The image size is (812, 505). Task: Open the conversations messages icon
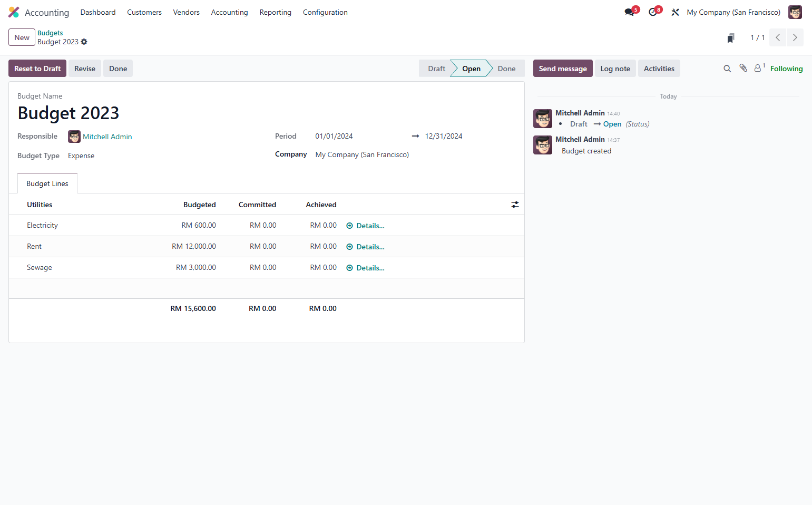click(x=629, y=12)
